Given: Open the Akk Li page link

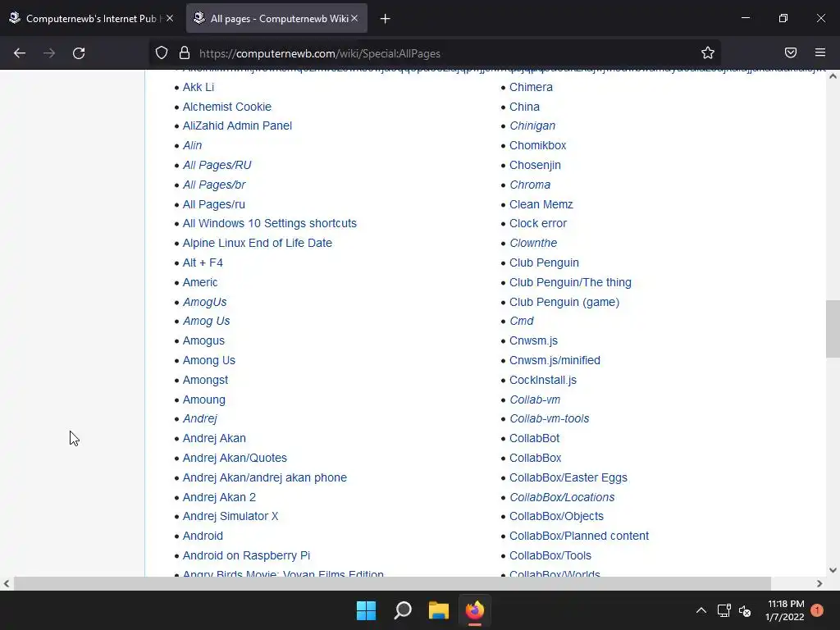Looking at the screenshot, I should tap(199, 87).
